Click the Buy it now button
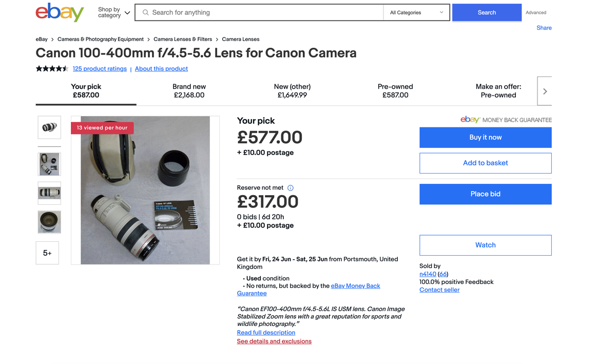This screenshot has height=364, width=616. tap(485, 137)
